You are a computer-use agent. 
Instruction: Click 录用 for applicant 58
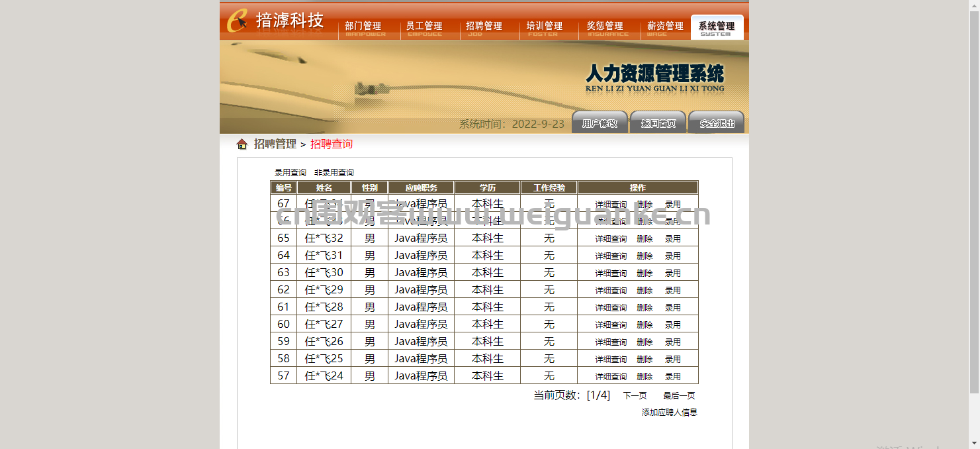673,360
